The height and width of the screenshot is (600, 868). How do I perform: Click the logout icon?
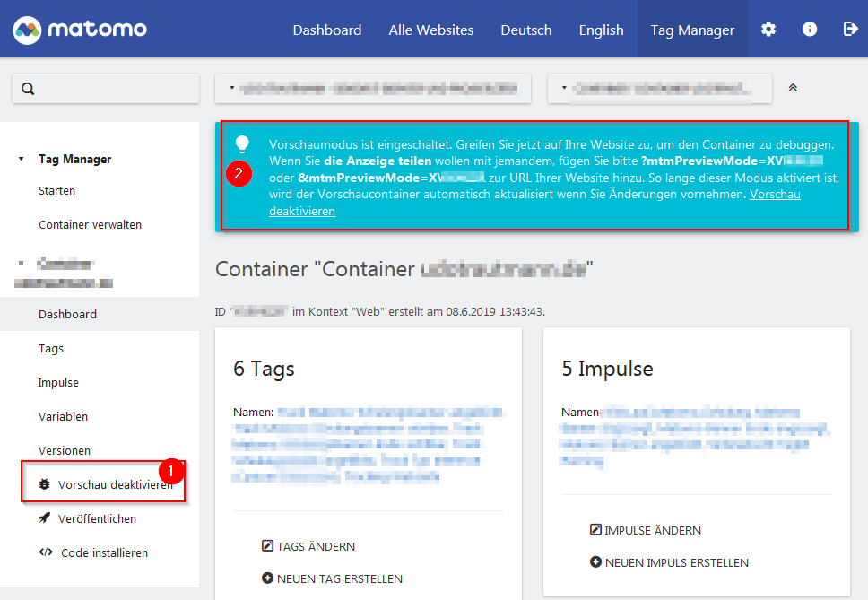[850, 30]
